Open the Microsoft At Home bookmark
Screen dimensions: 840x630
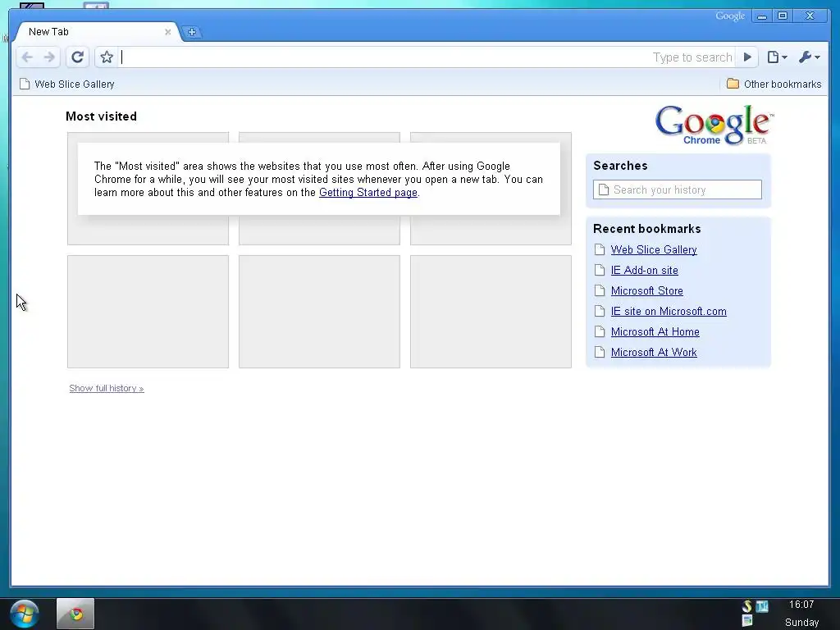click(655, 331)
